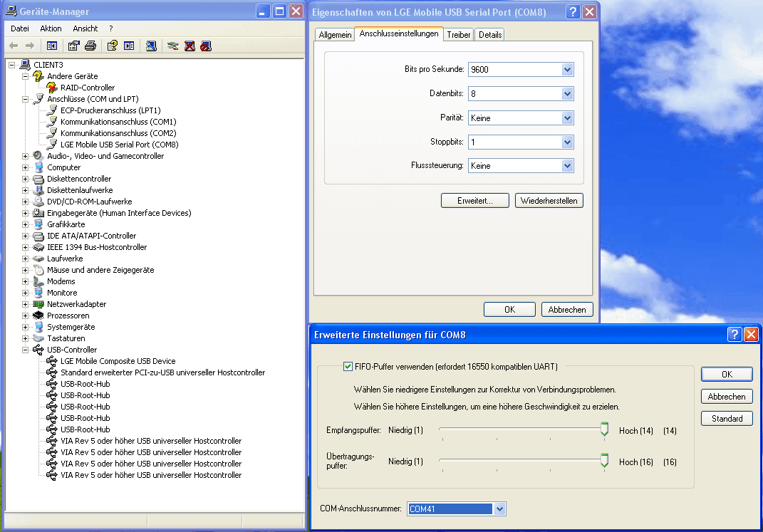The height and width of the screenshot is (532, 763).
Task: Click the Erweitert... button
Action: [x=475, y=201]
